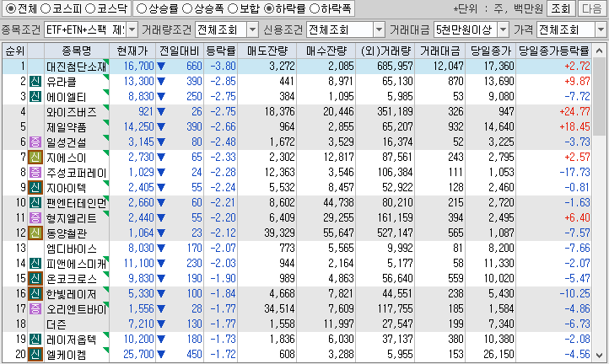Click the 신 badge next to 동양철관
This screenshot has height=364, width=609.
[x=35, y=233]
